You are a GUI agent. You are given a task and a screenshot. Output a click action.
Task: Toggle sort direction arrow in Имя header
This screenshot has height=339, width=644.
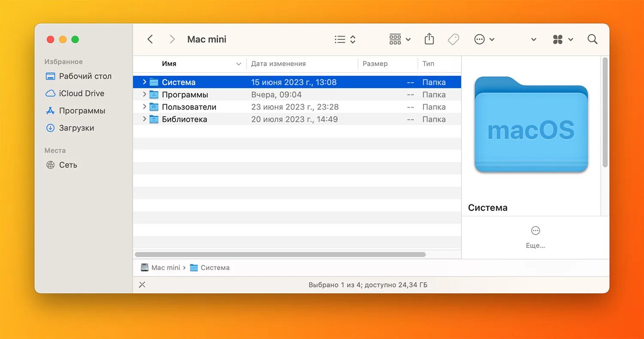(239, 64)
